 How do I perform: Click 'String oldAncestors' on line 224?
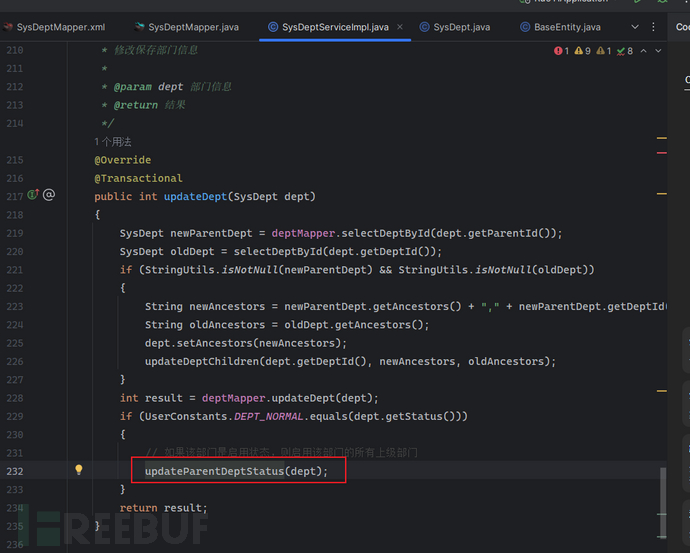coord(205,325)
